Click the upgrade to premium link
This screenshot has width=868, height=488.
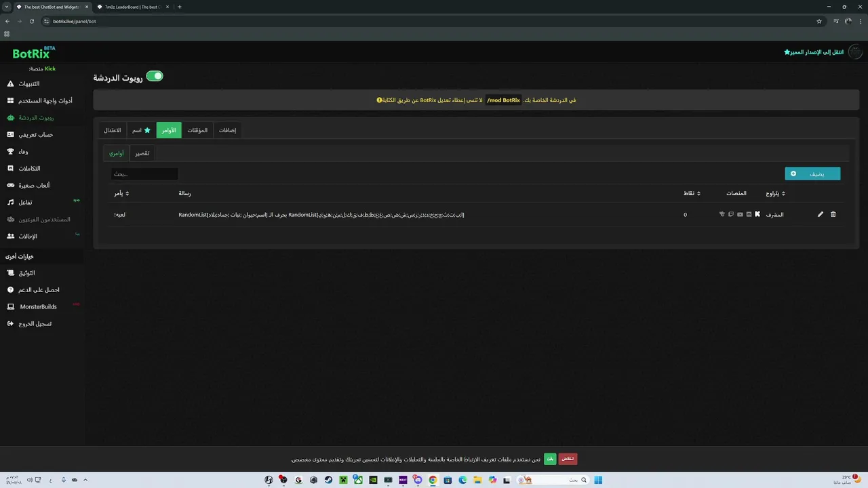[814, 52]
